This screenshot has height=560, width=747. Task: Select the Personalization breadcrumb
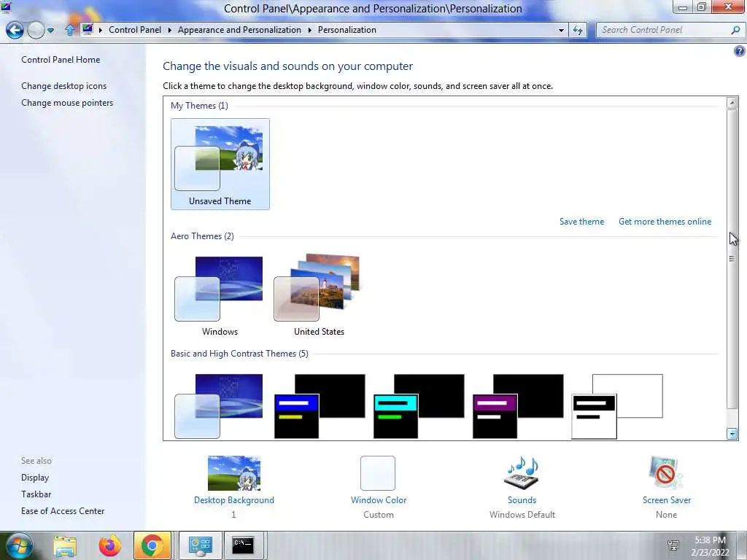(x=347, y=29)
